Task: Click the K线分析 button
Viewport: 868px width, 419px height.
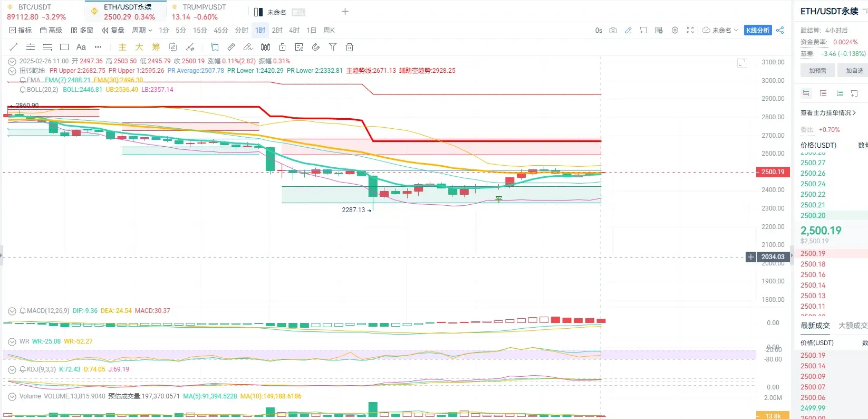Action: [758, 30]
